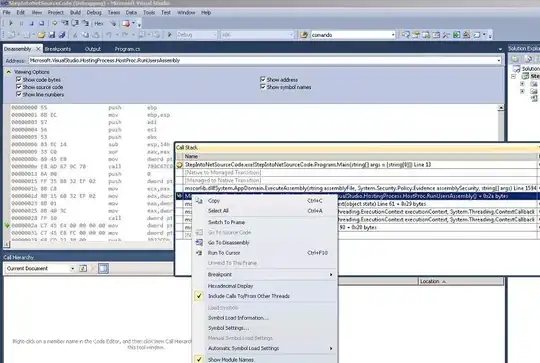Toggle Show code bytes checkbox
This screenshot has width=540, height=363.
(x=19, y=80)
